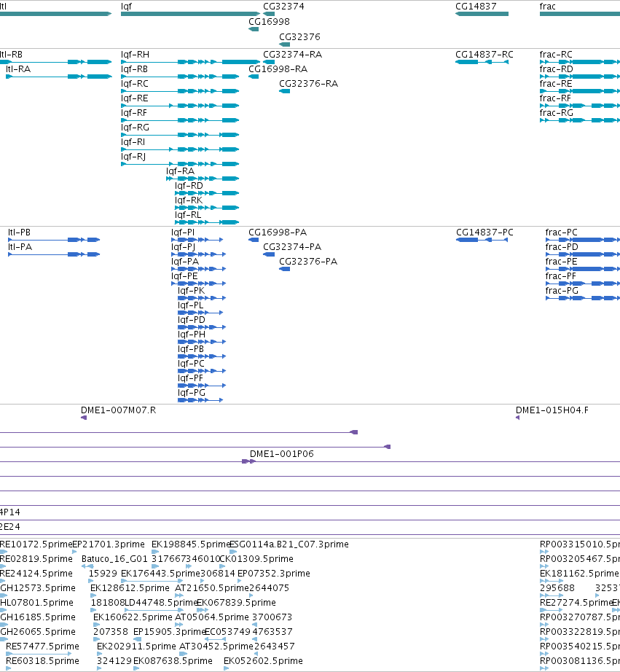Click transcript lqf-RA label

[x=181, y=171]
